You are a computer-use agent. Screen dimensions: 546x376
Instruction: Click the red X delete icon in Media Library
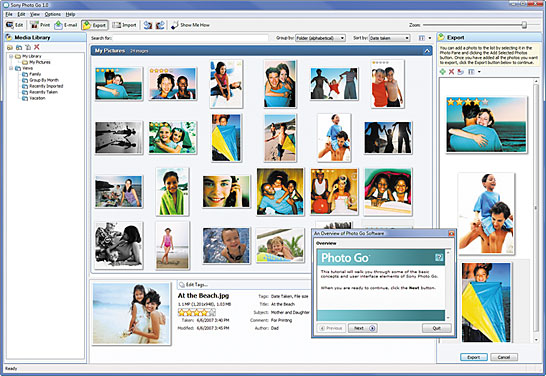tap(37, 47)
